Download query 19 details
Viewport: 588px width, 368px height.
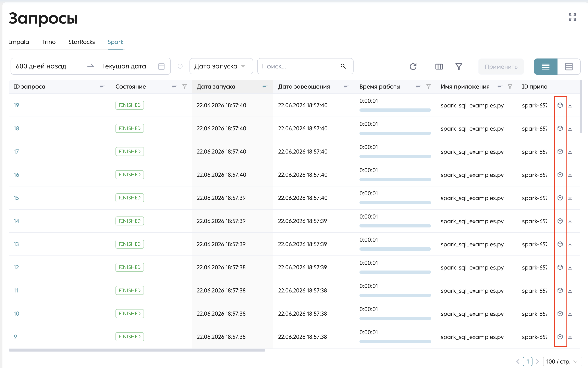(570, 105)
